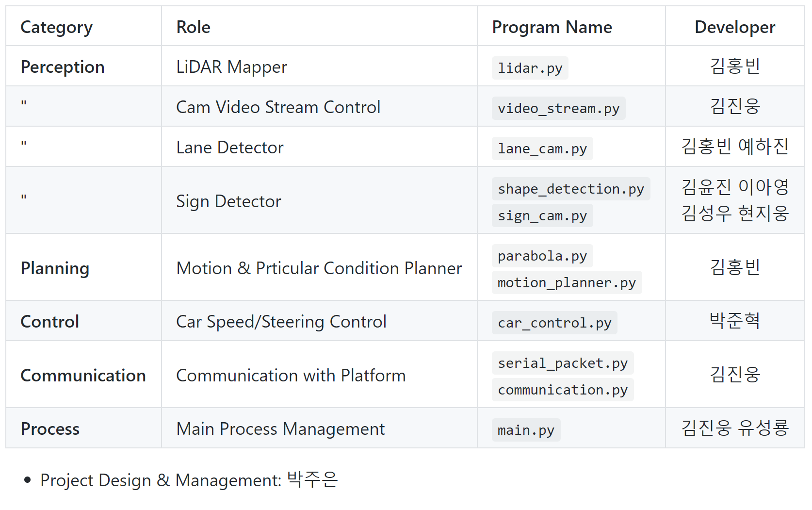The width and height of the screenshot is (812, 510).
Task: Click the sign_cam.py code label
Action: [x=542, y=215]
